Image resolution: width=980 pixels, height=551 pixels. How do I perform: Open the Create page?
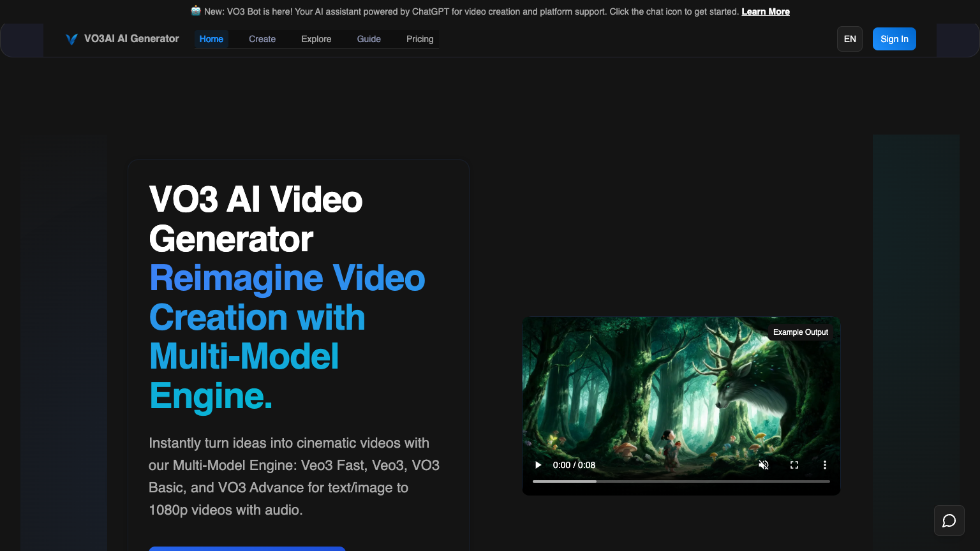[x=262, y=39]
